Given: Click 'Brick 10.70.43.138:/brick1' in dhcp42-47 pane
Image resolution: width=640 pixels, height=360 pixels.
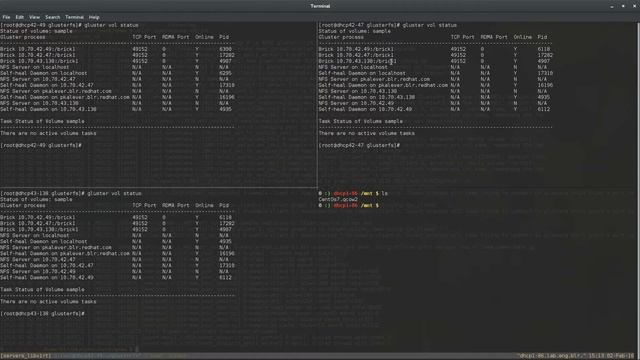Looking at the screenshot, I should pyautogui.click(x=358, y=61).
